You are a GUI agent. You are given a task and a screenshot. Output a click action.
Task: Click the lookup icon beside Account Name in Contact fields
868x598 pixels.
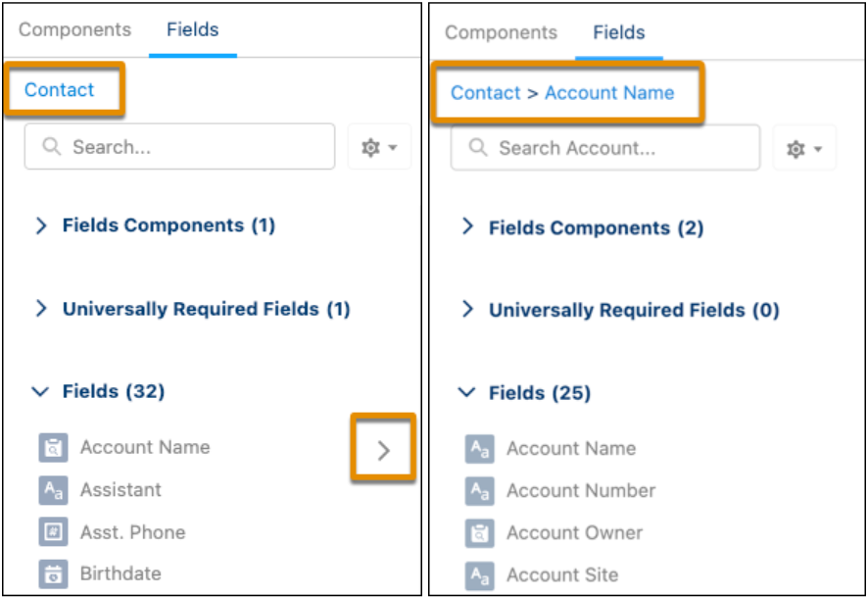pyautogui.click(x=53, y=447)
